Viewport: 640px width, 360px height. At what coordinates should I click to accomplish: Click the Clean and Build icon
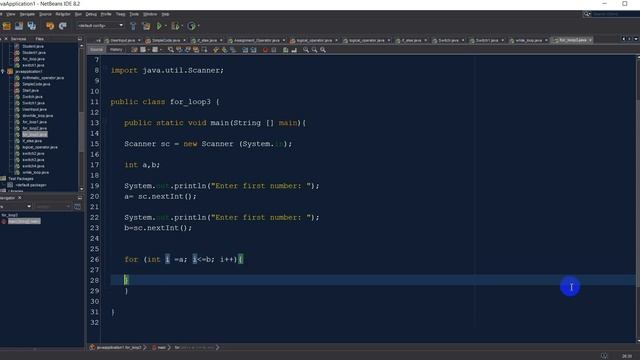click(146, 26)
